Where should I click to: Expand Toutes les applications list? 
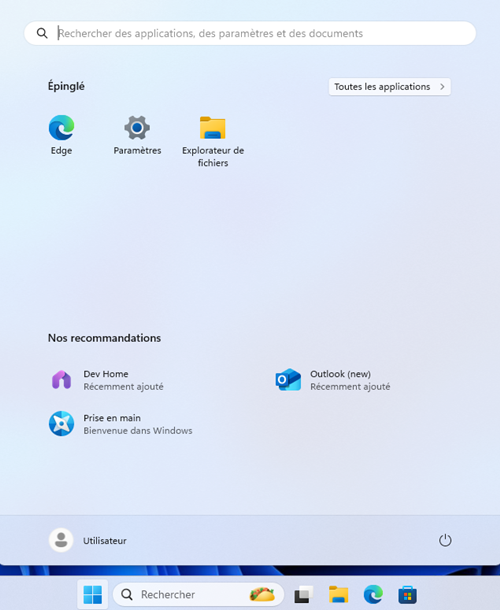389,86
